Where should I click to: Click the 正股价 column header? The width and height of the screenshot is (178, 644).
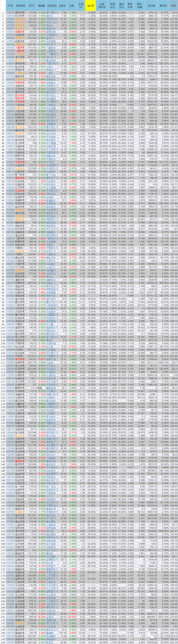[x=63, y=6]
